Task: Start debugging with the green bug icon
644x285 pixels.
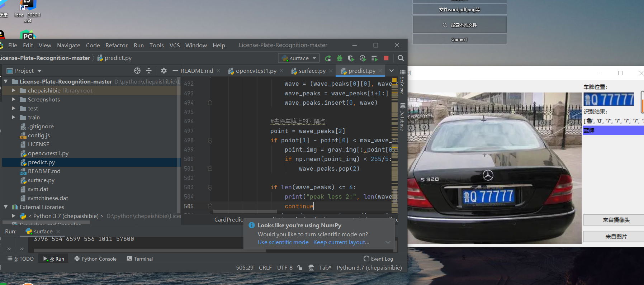Action: click(339, 58)
